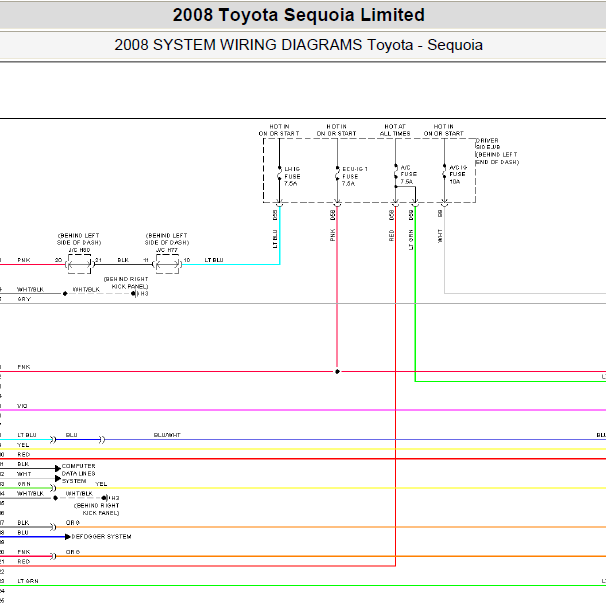This screenshot has height=603, width=606.
Task: Click the VIO wire label
Action: point(22,406)
